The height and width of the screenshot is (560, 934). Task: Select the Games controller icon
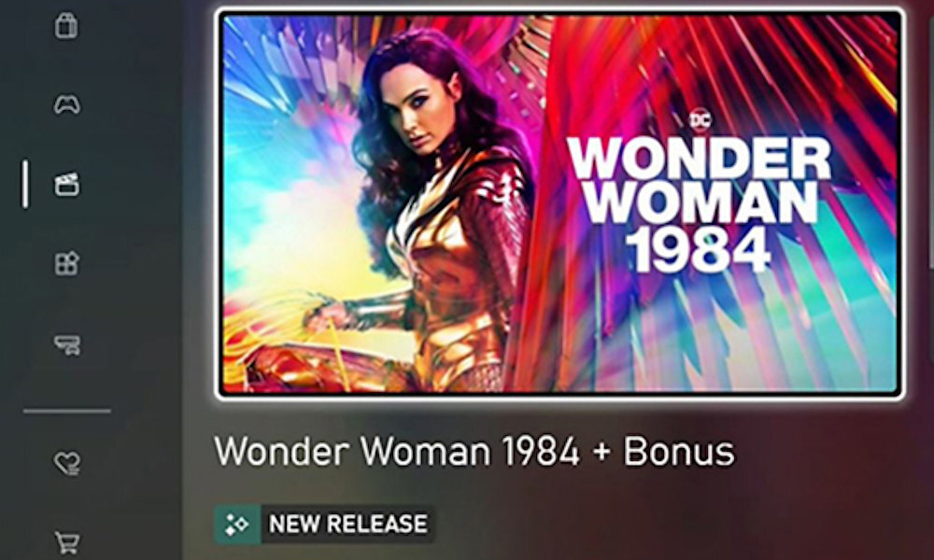[66, 105]
